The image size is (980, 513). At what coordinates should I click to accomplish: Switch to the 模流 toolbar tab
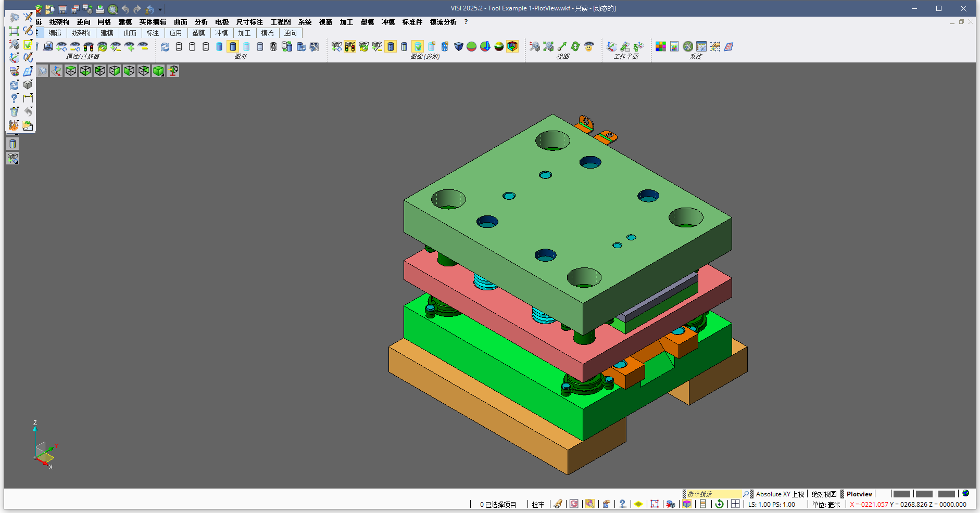pyautogui.click(x=268, y=33)
